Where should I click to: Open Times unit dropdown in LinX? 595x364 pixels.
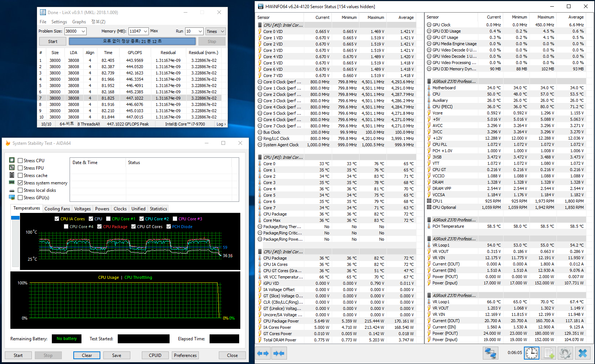point(215,31)
